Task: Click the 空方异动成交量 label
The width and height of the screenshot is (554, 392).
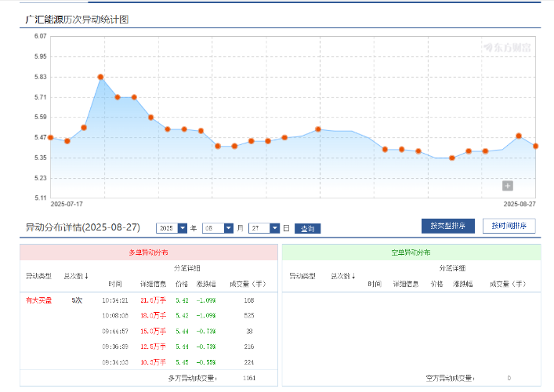Action: [450, 378]
